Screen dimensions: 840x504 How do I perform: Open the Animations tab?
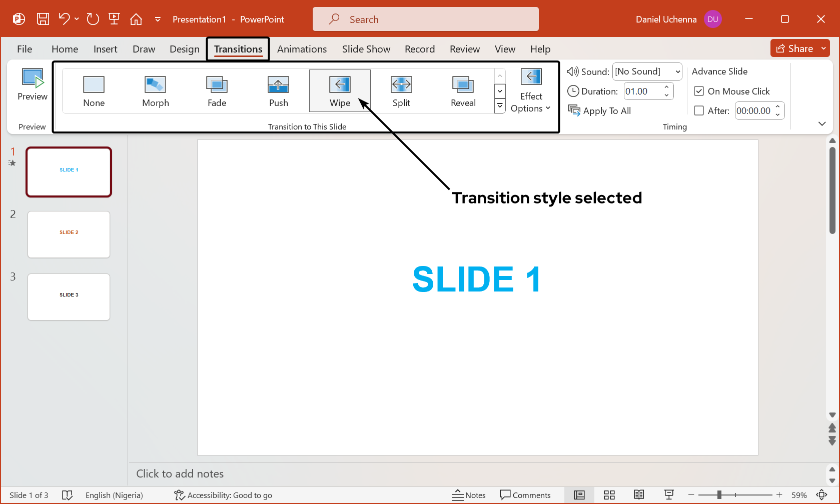pos(302,49)
